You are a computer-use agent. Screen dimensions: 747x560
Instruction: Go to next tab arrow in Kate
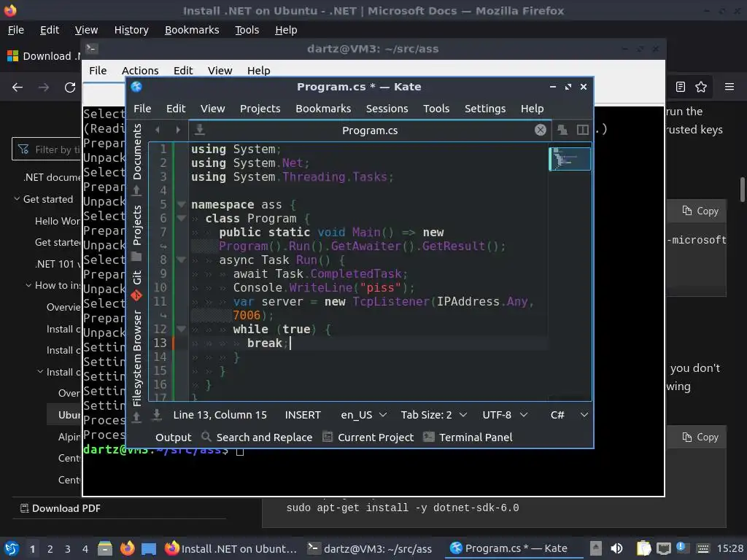[178, 130]
